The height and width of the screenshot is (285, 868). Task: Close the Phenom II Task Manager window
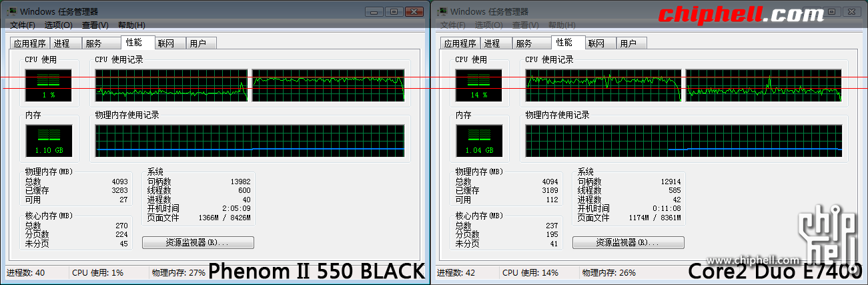414,11
